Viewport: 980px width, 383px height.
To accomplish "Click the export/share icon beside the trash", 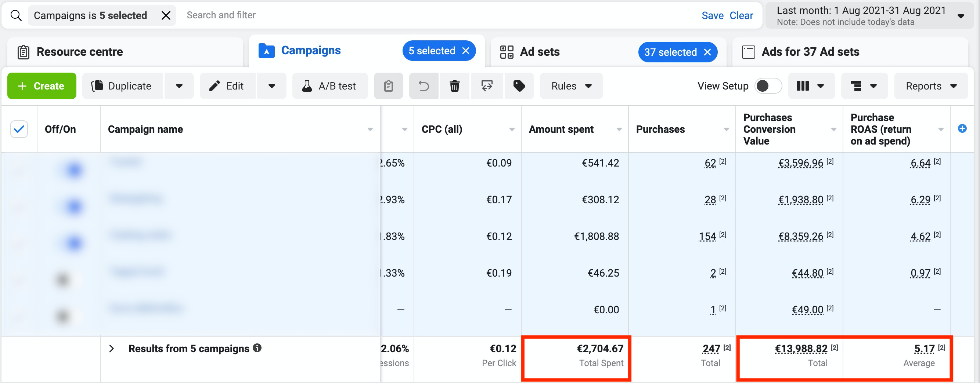I will click(487, 86).
